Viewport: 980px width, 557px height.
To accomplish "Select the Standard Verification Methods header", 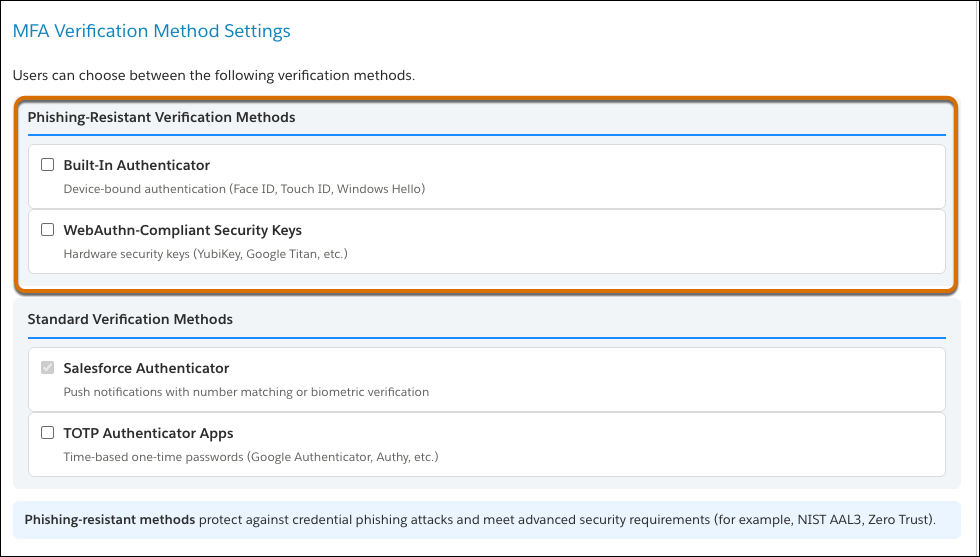I will pyautogui.click(x=130, y=319).
